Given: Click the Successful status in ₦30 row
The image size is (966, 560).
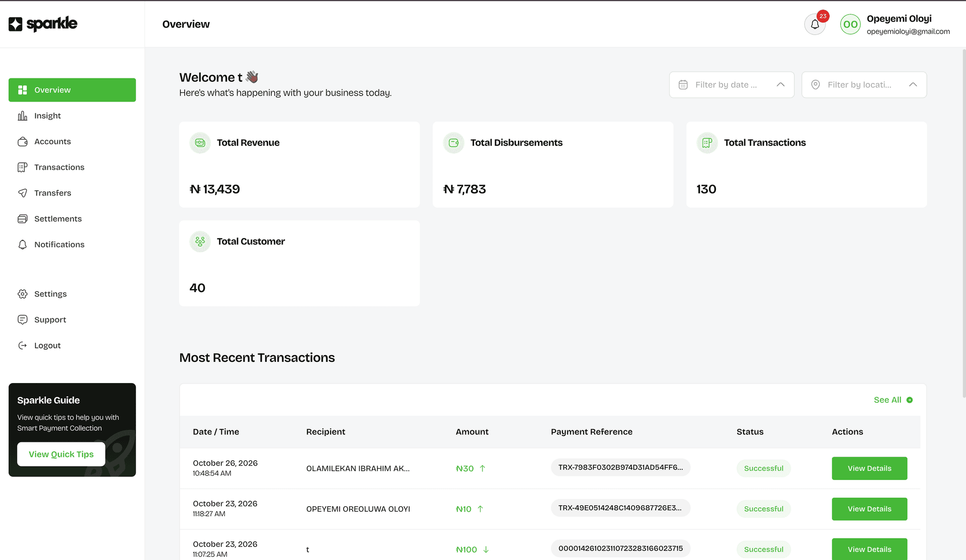Looking at the screenshot, I should [x=763, y=469].
